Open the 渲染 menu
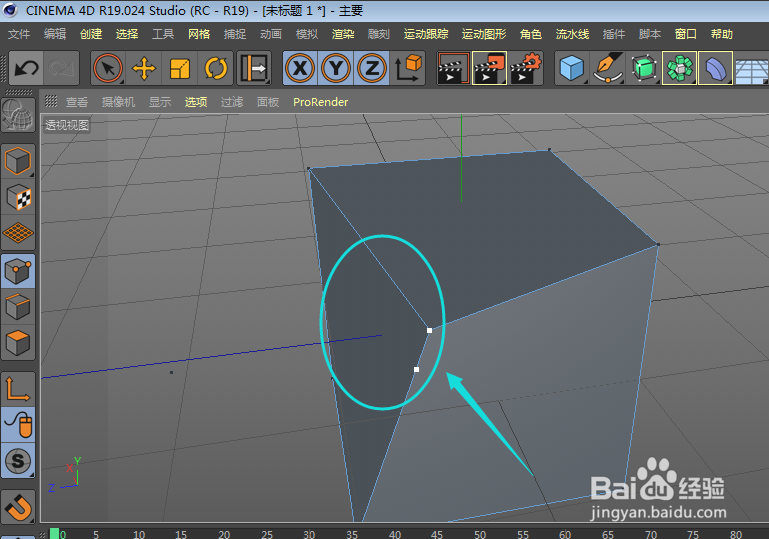 click(x=343, y=34)
